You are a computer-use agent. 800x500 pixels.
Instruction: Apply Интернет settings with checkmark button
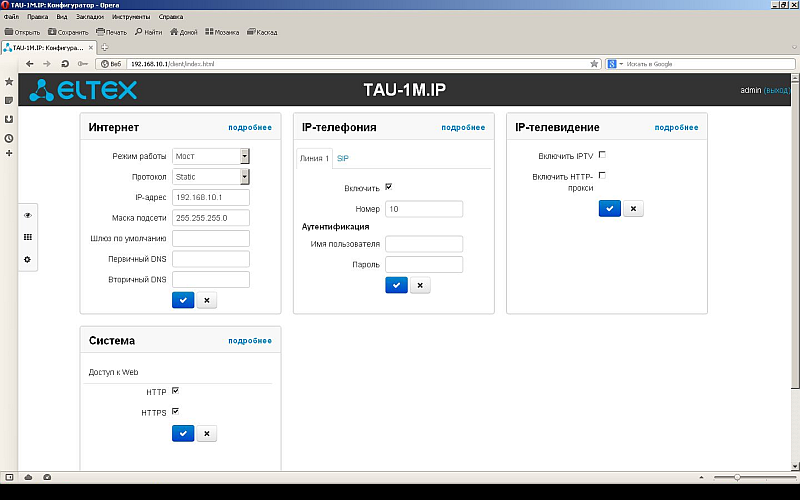pyautogui.click(x=183, y=300)
